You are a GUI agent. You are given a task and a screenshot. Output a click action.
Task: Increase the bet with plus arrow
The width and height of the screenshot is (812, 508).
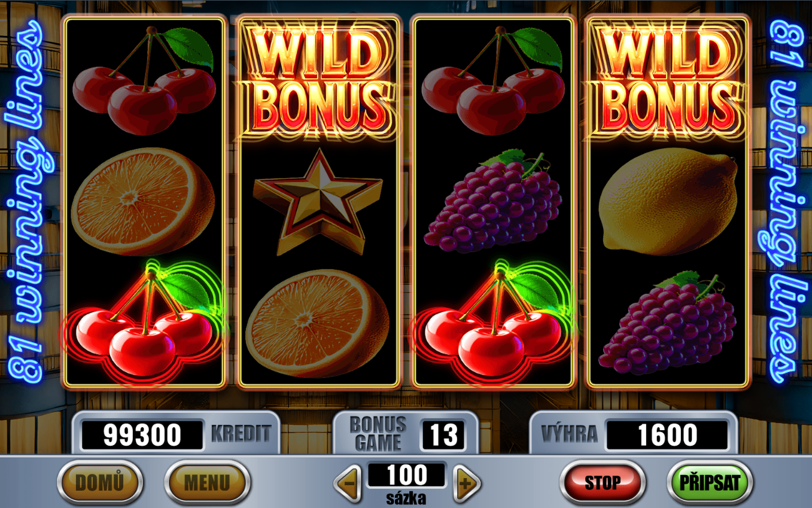467,482
